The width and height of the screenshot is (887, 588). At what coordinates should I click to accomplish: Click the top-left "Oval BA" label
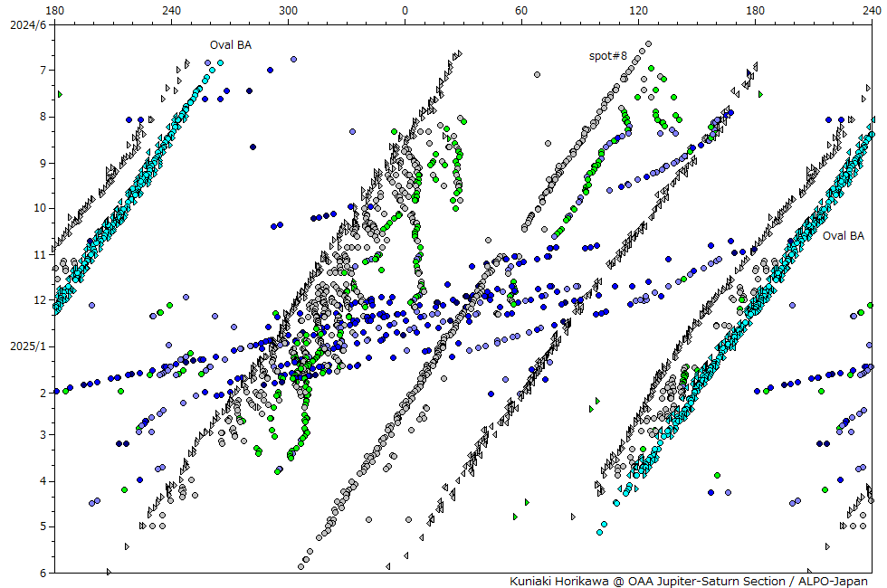point(230,44)
